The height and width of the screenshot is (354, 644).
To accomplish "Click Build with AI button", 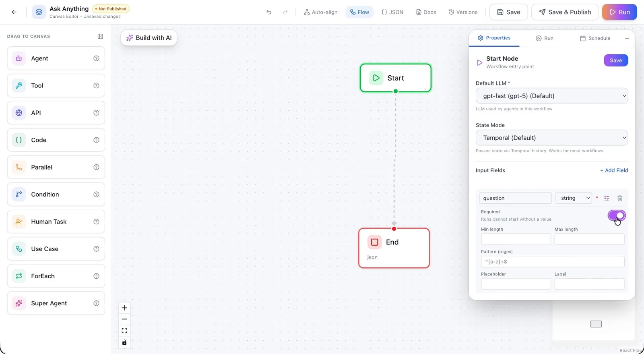I will pos(149,38).
